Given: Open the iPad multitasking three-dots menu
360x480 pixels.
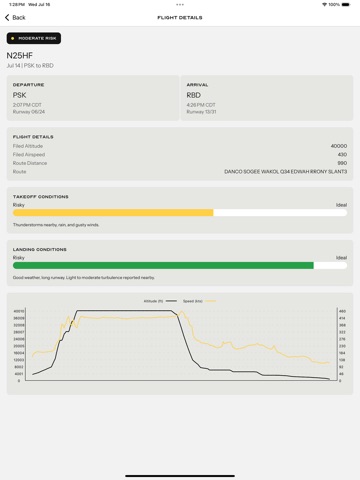Looking at the screenshot, I should point(180,5).
